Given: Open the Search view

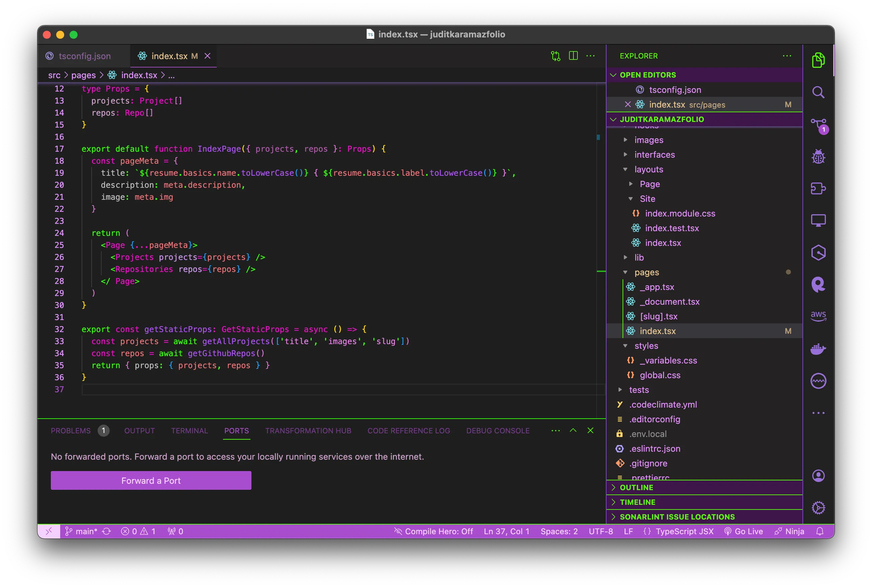Looking at the screenshot, I should pos(819,92).
